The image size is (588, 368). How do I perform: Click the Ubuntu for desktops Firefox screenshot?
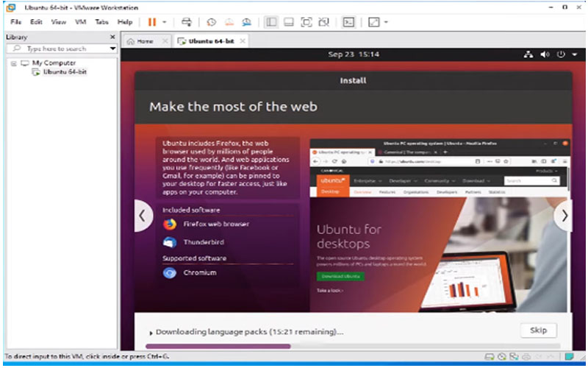440,225
